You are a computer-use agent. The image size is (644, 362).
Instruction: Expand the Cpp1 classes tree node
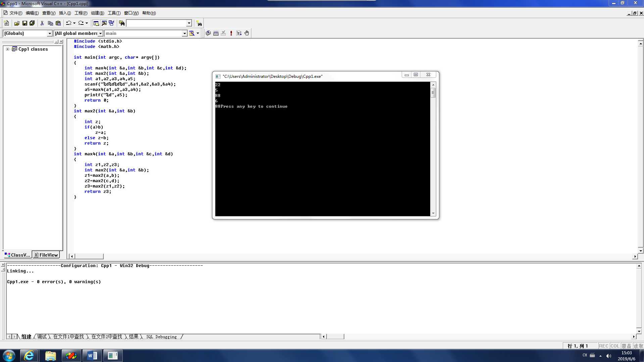(x=7, y=49)
